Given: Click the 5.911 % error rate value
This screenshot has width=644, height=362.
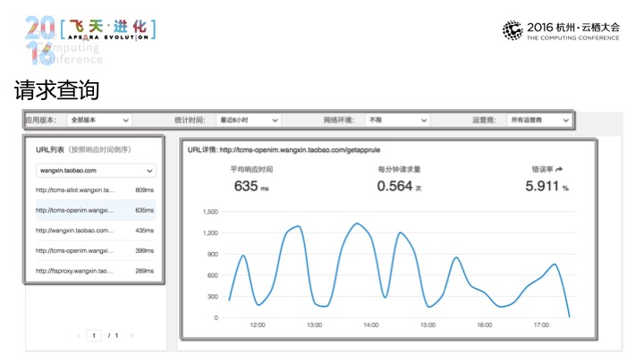Looking at the screenshot, I should coord(547,186).
